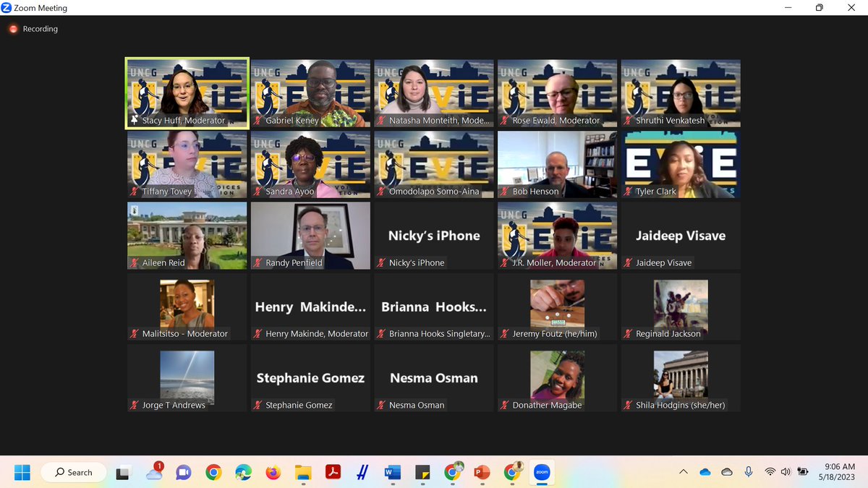Select Aileen Reid's video tile
Screen dimensions: 868x488
pyautogui.click(x=187, y=236)
